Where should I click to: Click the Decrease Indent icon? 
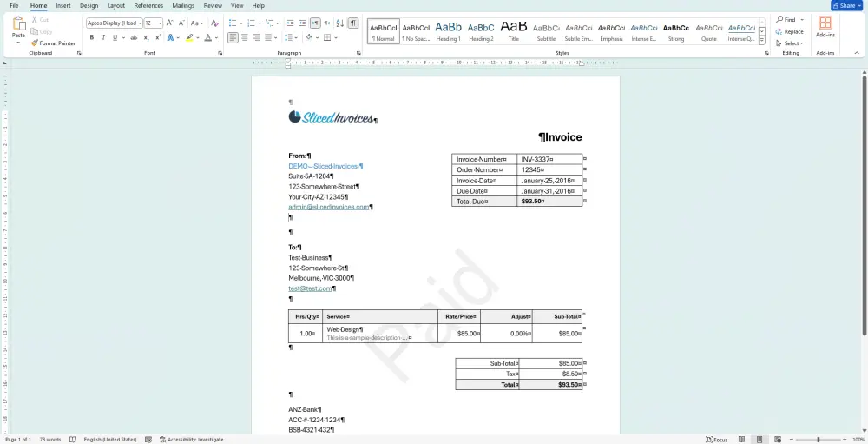point(291,23)
